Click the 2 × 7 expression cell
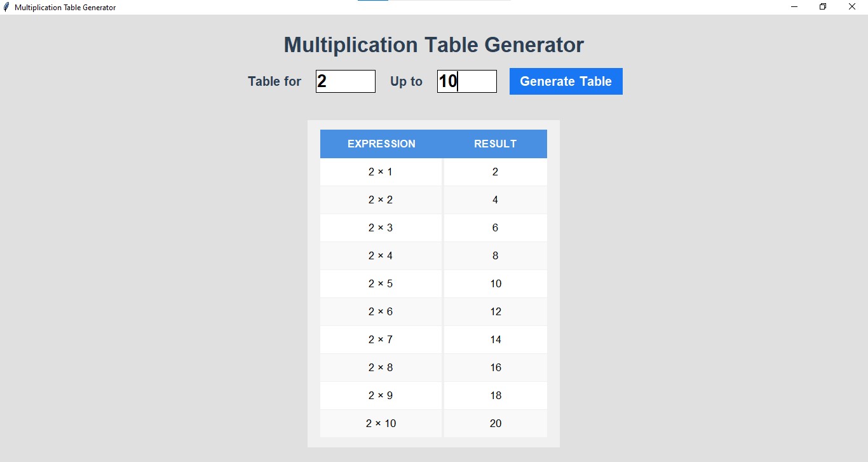 pyautogui.click(x=381, y=339)
